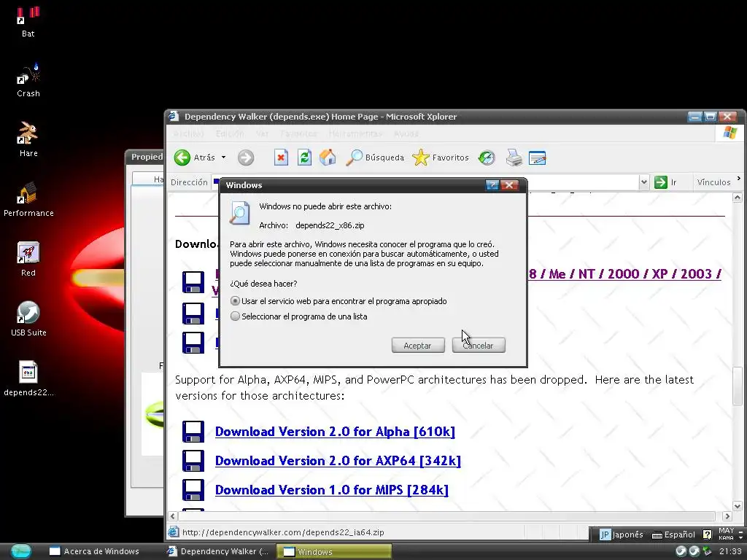Open the Crash desktop shortcut
Image resolution: width=747 pixels, height=560 pixels.
click(x=28, y=80)
